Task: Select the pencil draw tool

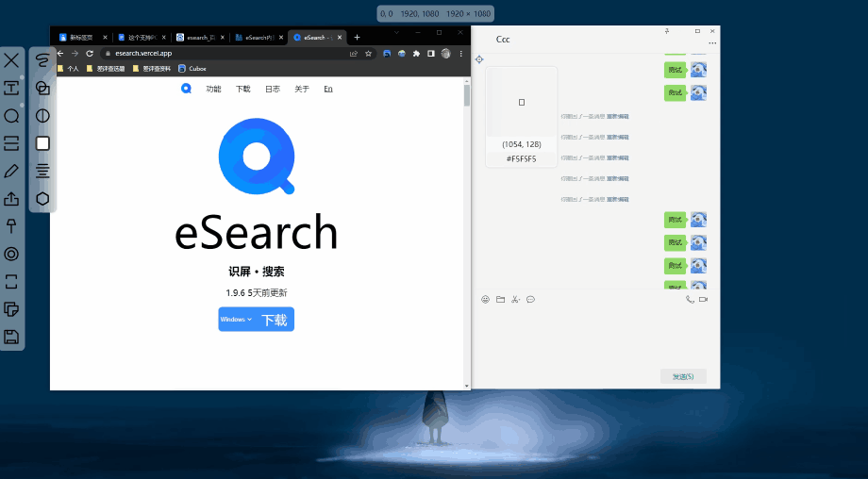Action: point(11,171)
